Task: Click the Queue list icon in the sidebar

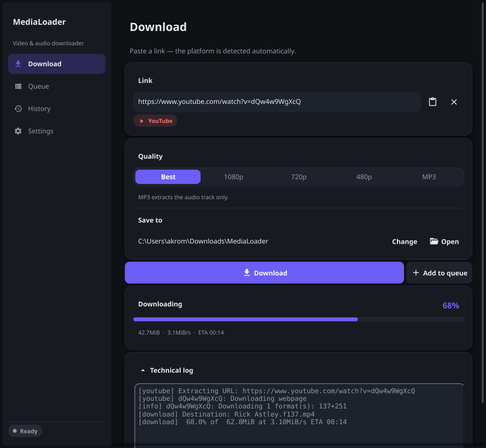Action: [18, 86]
